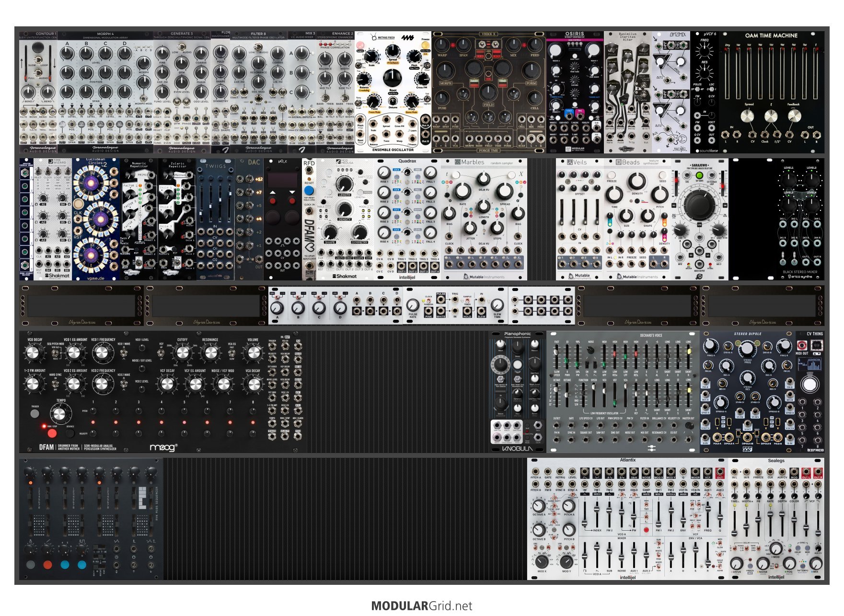The image size is (844, 616).
Task: Click the Slew Time knob on the small-format row
Action: pos(497,305)
